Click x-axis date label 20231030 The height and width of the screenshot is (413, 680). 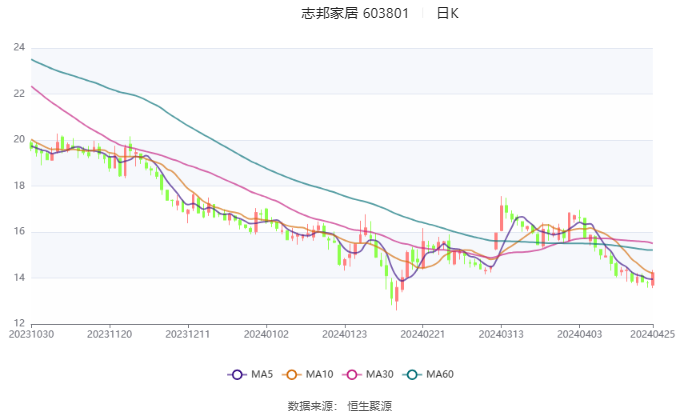31,334
